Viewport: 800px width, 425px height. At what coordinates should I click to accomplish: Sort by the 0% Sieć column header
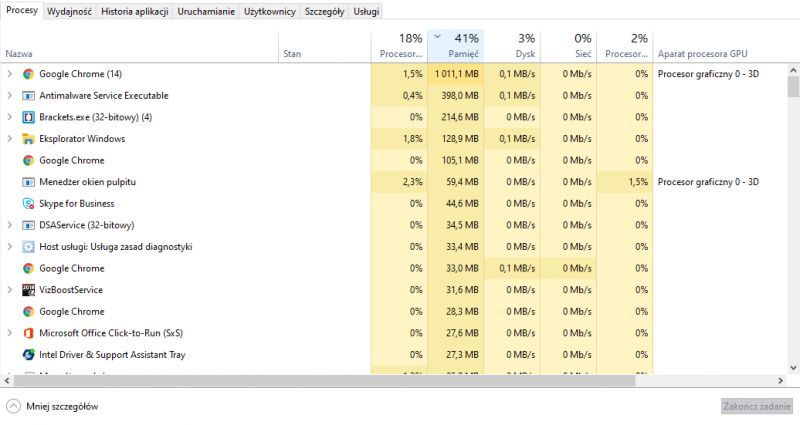tap(568, 46)
